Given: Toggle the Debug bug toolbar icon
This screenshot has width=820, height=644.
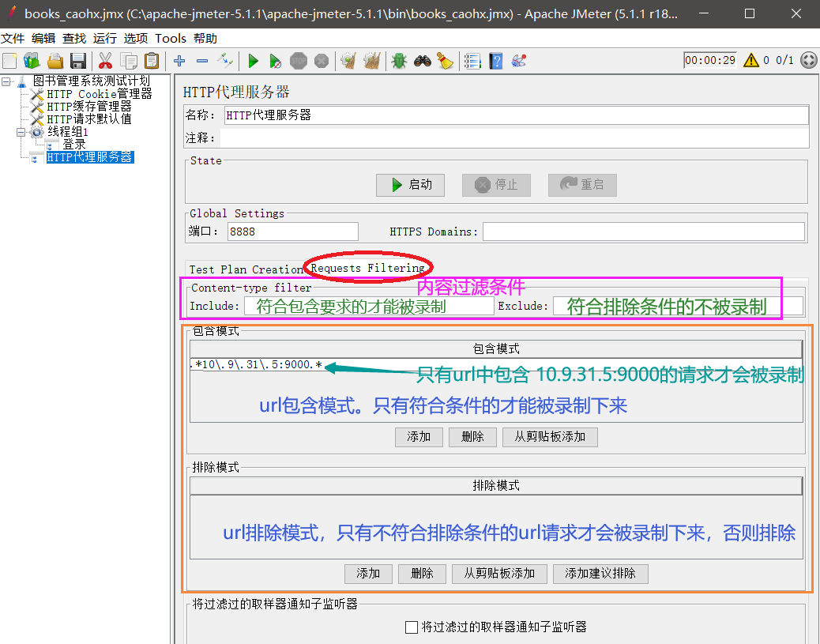Looking at the screenshot, I should coord(399,61).
